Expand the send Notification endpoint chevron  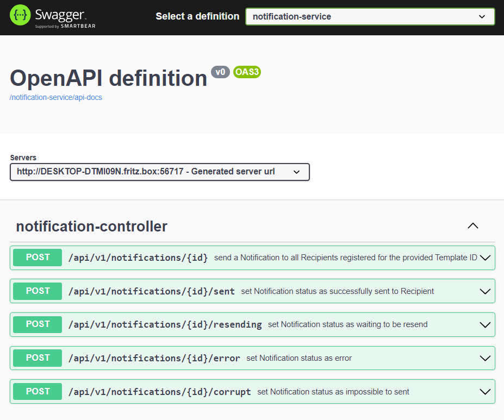point(485,258)
